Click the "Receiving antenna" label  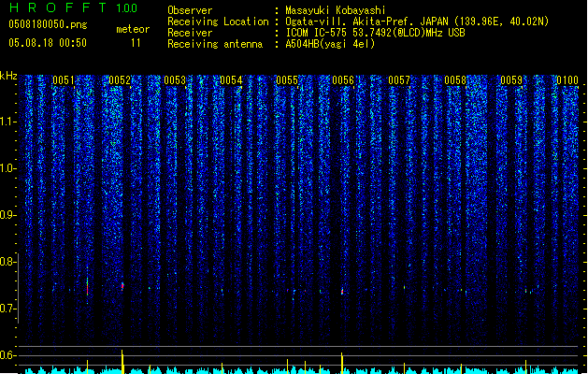215,44
